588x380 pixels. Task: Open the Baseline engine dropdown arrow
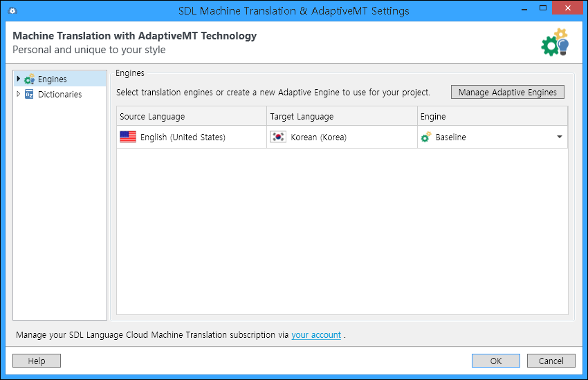[559, 137]
